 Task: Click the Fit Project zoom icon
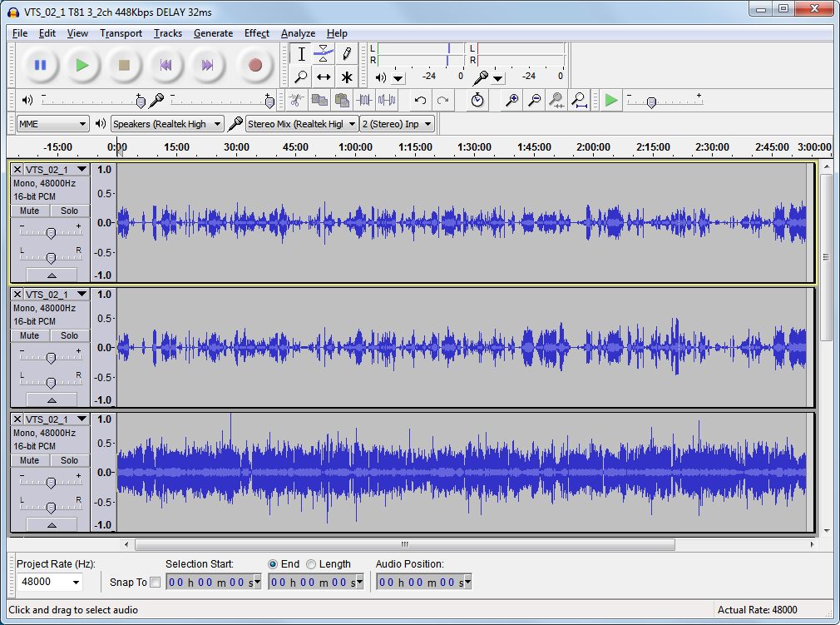pos(580,100)
